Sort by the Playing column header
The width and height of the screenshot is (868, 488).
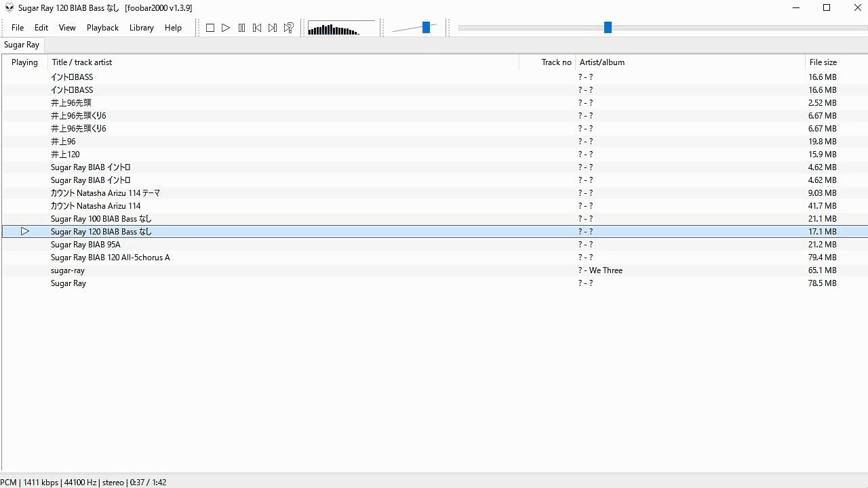pos(24,62)
